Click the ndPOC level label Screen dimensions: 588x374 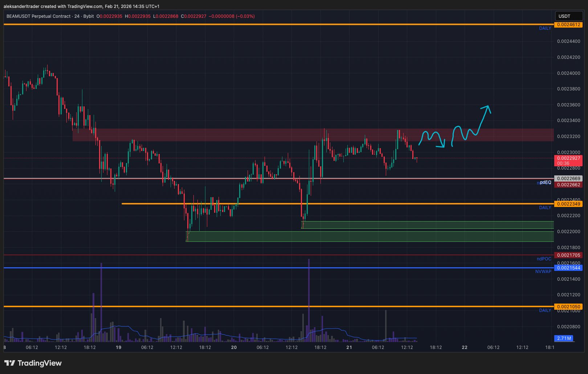pos(544,259)
